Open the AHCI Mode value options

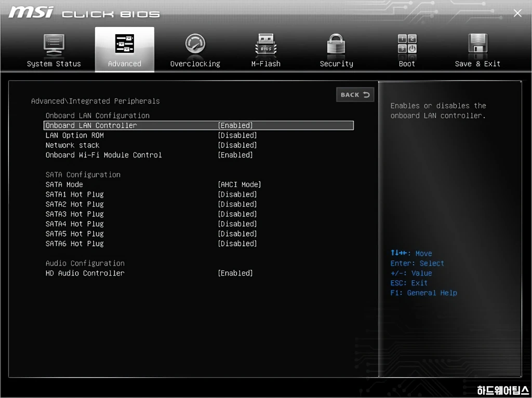pyautogui.click(x=240, y=184)
